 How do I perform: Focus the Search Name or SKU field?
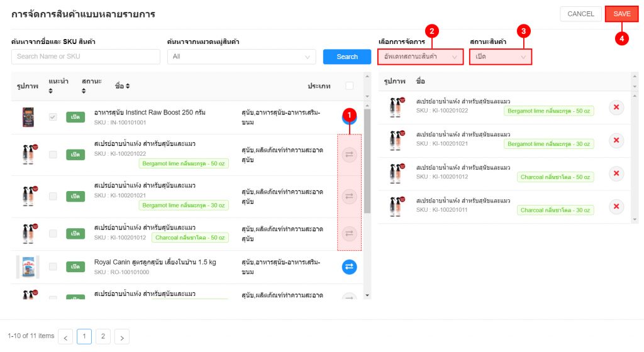(x=86, y=57)
